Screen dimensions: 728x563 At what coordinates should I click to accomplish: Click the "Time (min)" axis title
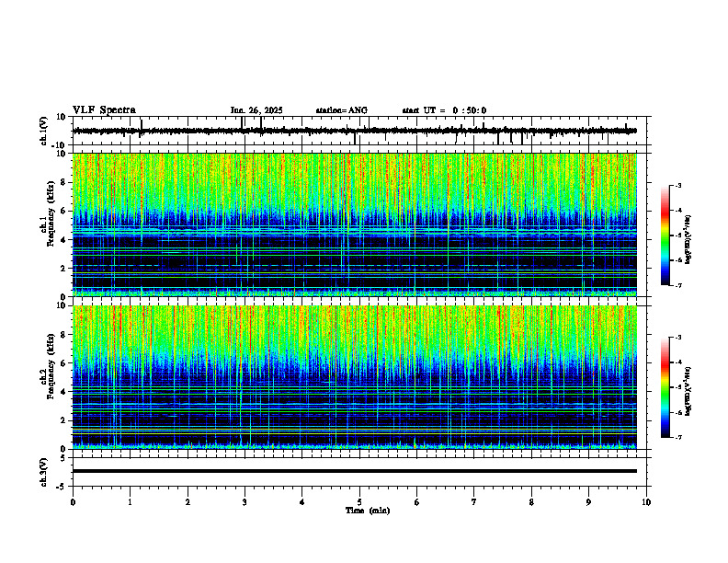pos(368,511)
